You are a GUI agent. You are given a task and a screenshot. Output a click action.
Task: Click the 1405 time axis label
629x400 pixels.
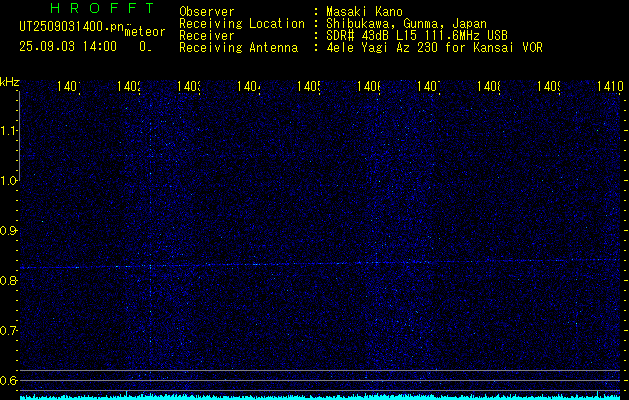point(309,86)
